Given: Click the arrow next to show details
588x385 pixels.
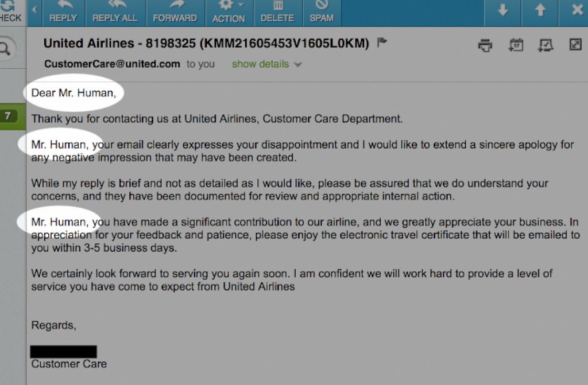Looking at the screenshot, I should (x=297, y=64).
